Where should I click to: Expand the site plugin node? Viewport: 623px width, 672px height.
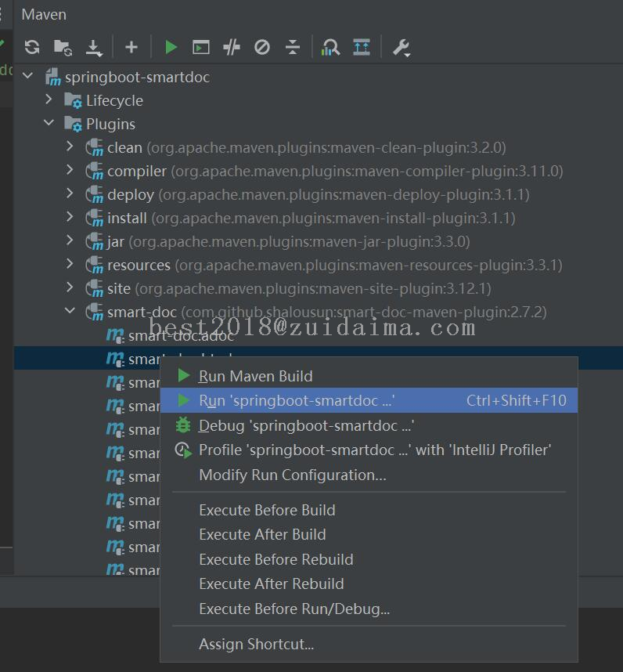point(70,287)
